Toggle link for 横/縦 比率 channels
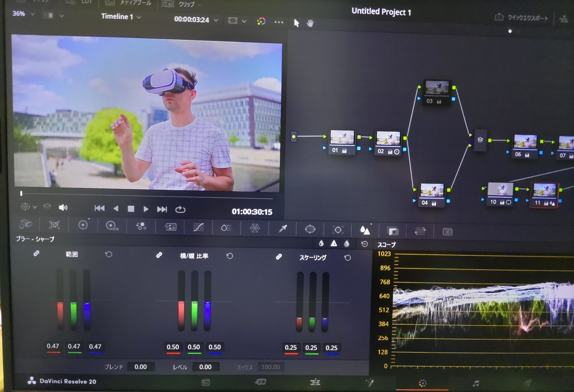Viewport: 574px width, 392px height. pos(159,255)
